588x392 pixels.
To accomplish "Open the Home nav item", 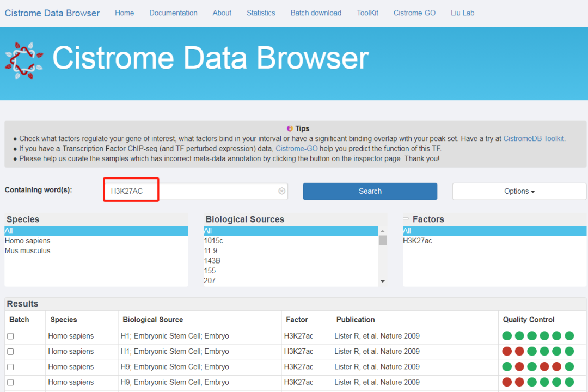I will pyautogui.click(x=125, y=13).
